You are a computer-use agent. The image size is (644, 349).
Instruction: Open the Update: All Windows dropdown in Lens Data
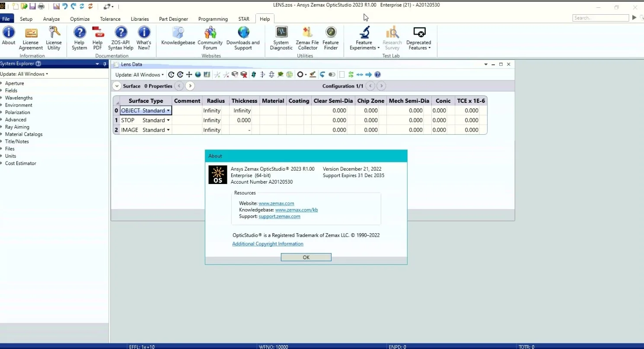click(x=140, y=75)
